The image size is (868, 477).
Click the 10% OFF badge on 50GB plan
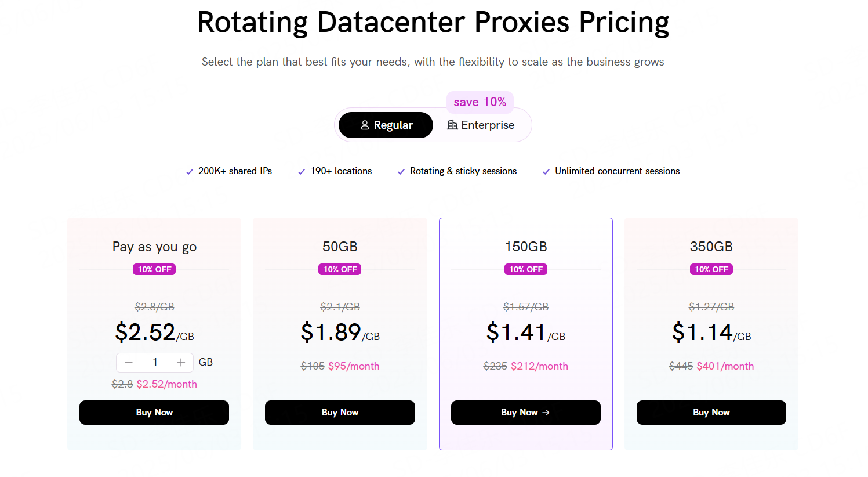(x=340, y=269)
